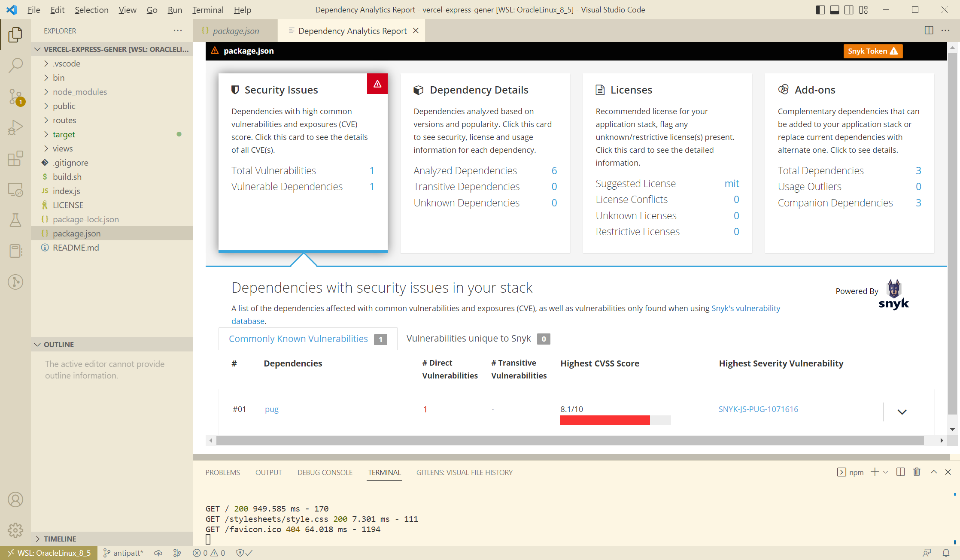Screen dimensions: 960x560
Task: Expand pug vulnerability row chevron
Action: tap(902, 412)
